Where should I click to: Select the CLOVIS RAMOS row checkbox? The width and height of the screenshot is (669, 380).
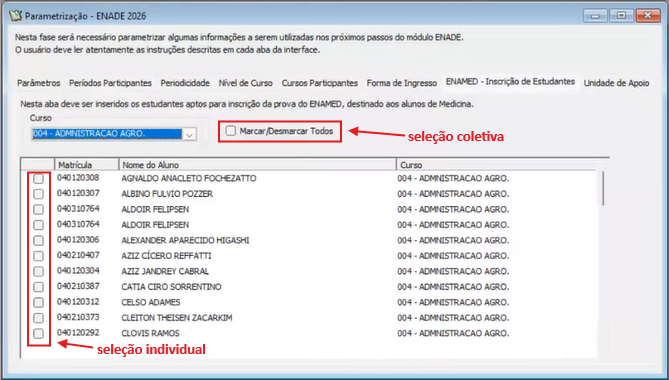[x=38, y=333]
